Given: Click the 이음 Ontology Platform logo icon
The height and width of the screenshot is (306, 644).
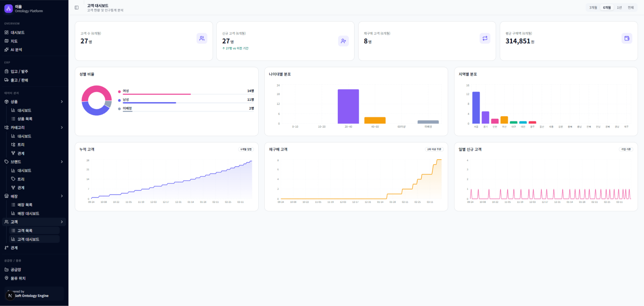Looking at the screenshot, I should (8, 9).
